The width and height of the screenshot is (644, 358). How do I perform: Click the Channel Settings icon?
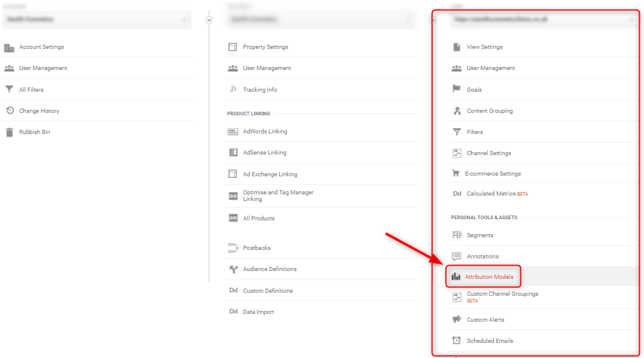(456, 153)
